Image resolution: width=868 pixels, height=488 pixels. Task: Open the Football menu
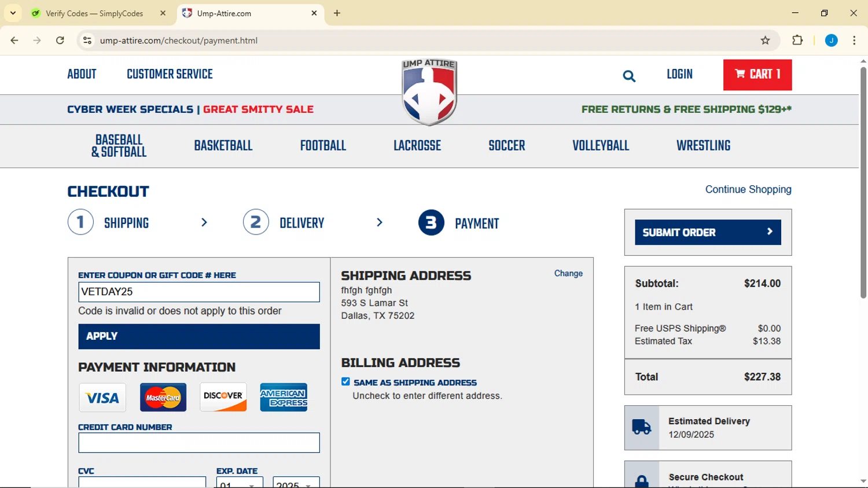[323, 146]
